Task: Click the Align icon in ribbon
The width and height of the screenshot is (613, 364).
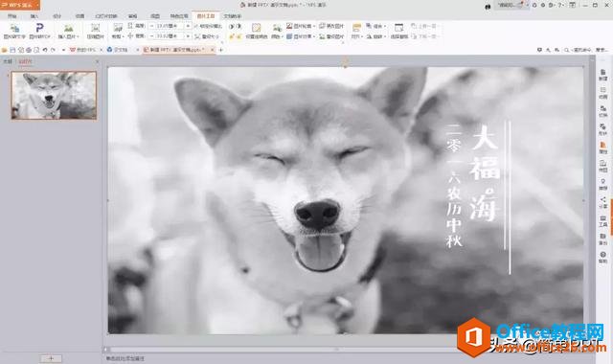Action: (356, 28)
